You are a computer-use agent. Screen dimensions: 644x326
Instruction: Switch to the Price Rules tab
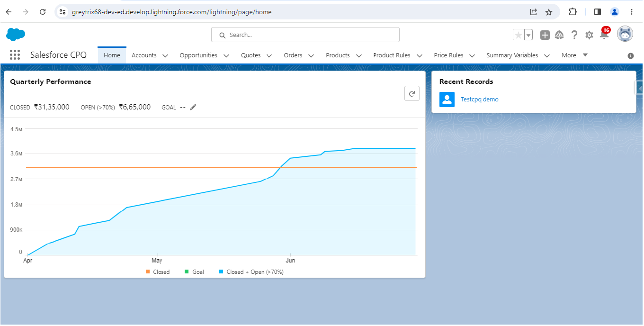coord(448,55)
